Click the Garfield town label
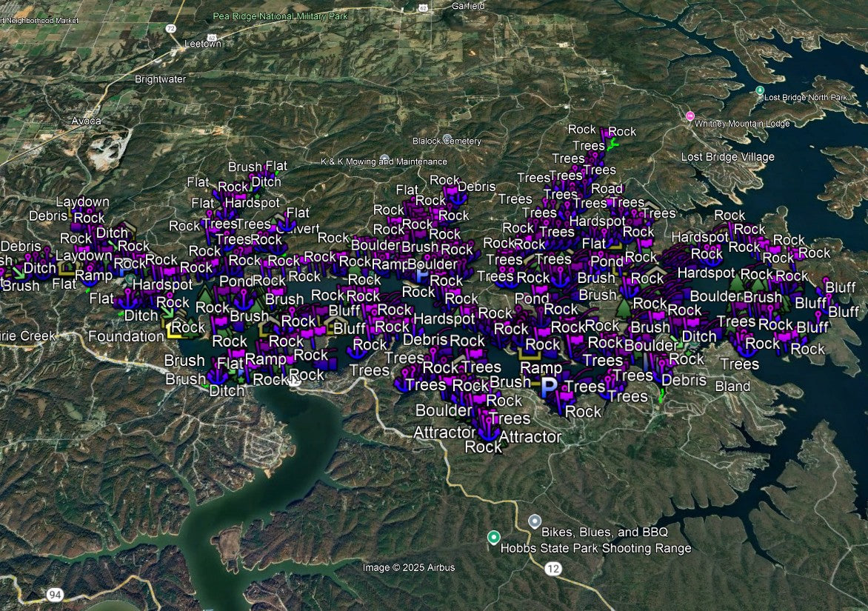This screenshot has height=611, width=868. coord(468,6)
